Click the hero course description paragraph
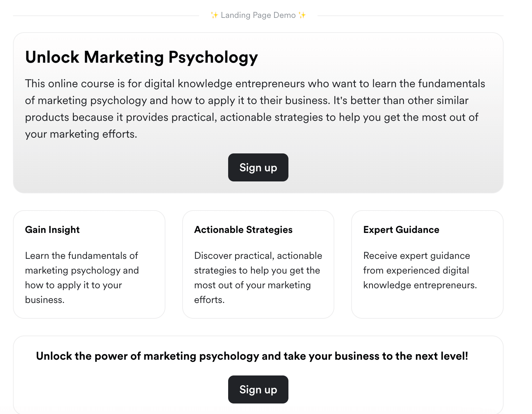This screenshot has width=532, height=414. 255,109
